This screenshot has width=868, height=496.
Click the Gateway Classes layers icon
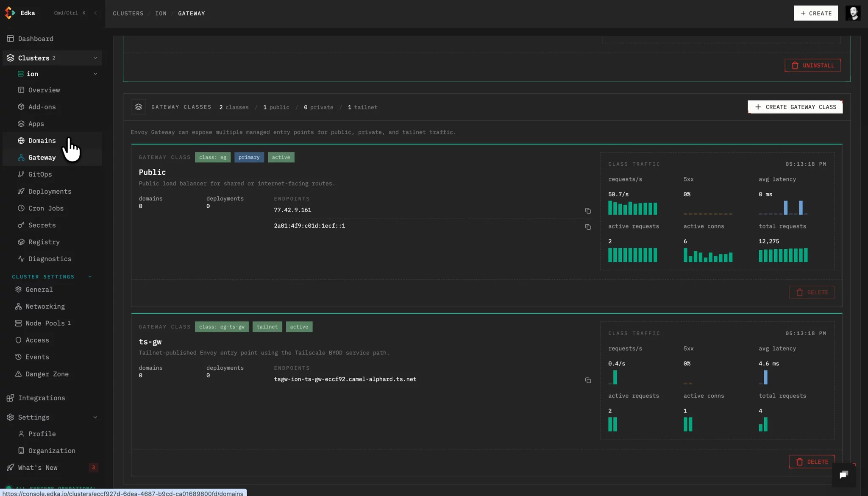pyautogui.click(x=139, y=107)
